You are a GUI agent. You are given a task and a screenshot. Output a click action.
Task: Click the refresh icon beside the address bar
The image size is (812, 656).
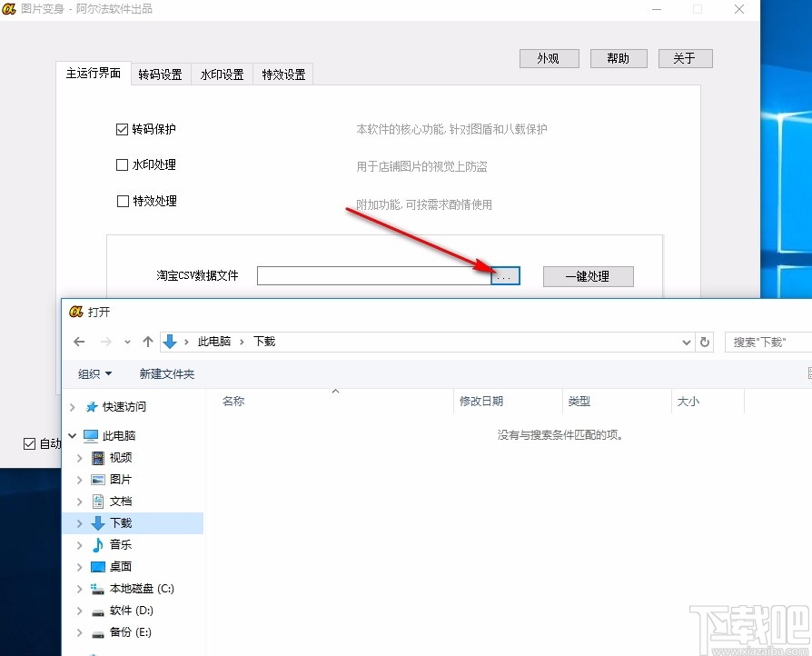click(x=706, y=342)
